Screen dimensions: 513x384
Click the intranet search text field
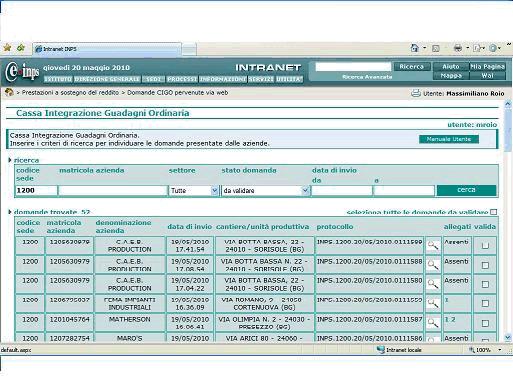[353, 67]
